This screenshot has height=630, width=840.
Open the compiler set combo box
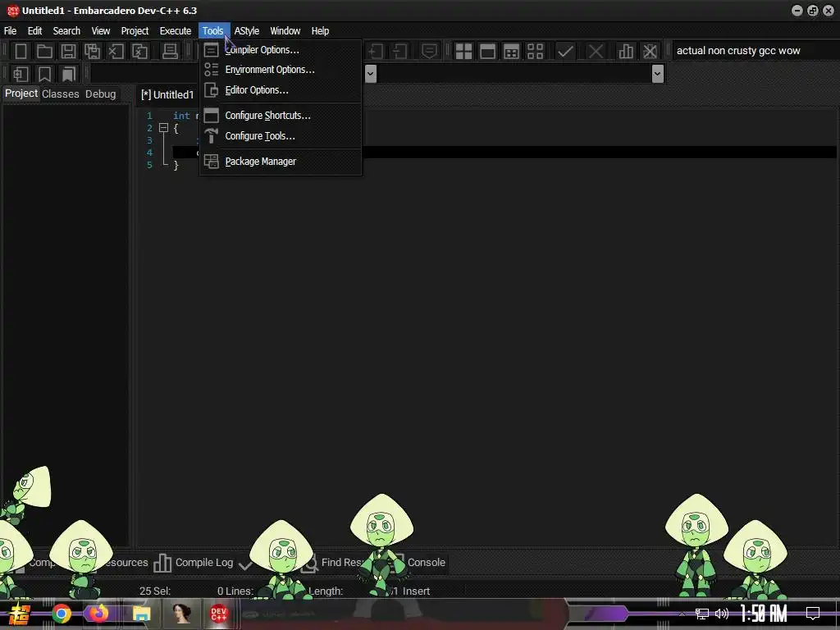[x=756, y=50]
